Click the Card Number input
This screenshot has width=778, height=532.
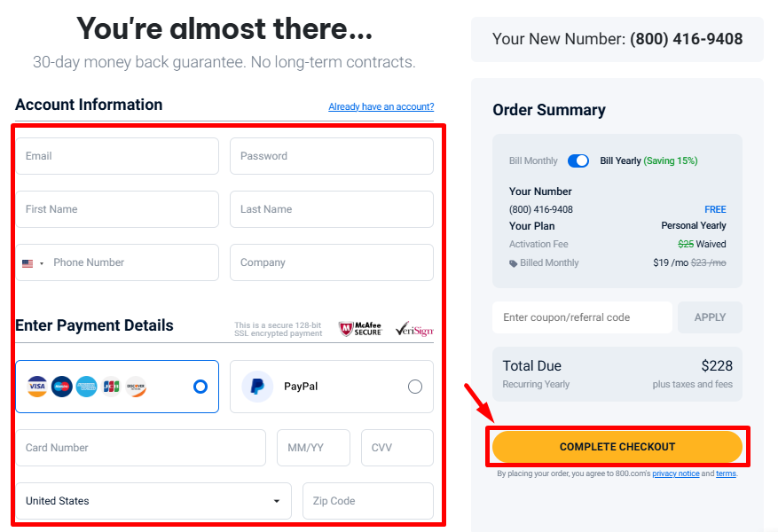pyautogui.click(x=140, y=448)
